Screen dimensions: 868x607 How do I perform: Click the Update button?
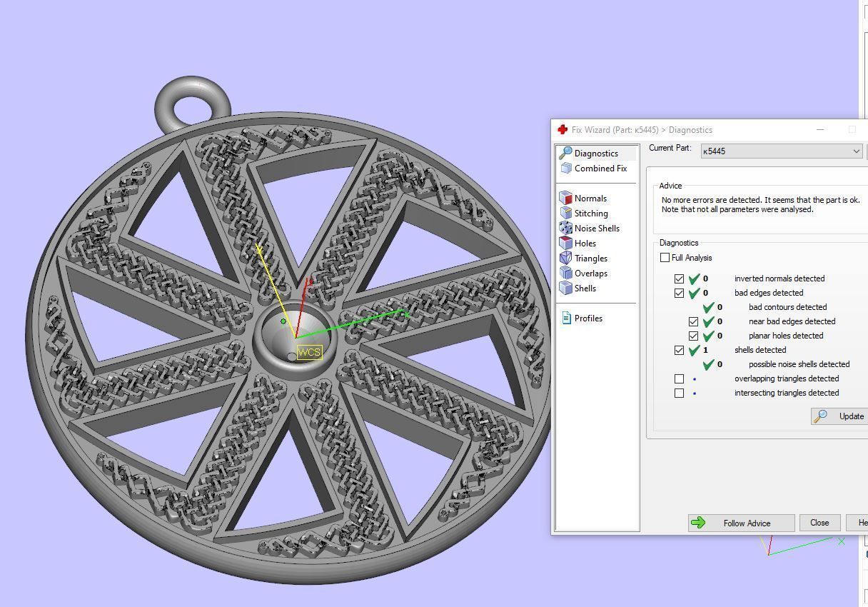pyautogui.click(x=839, y=416)
